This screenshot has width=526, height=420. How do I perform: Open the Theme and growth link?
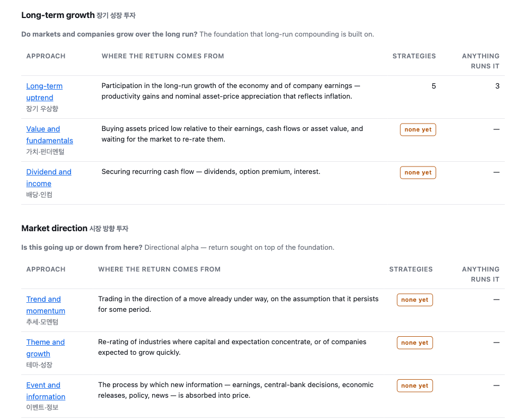[45, 348]
